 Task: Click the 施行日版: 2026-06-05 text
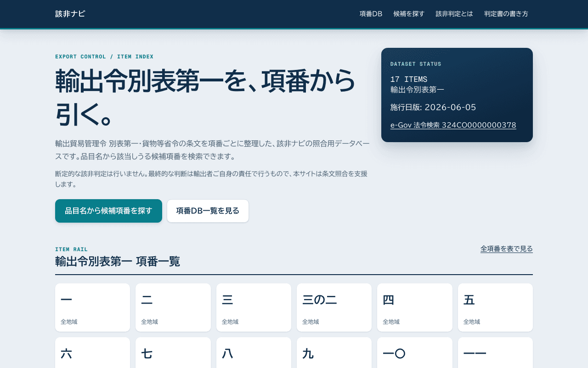[433, 107]
